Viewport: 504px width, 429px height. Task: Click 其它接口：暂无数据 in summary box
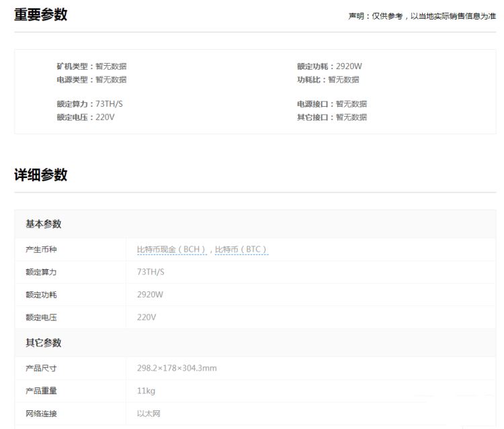332,117
